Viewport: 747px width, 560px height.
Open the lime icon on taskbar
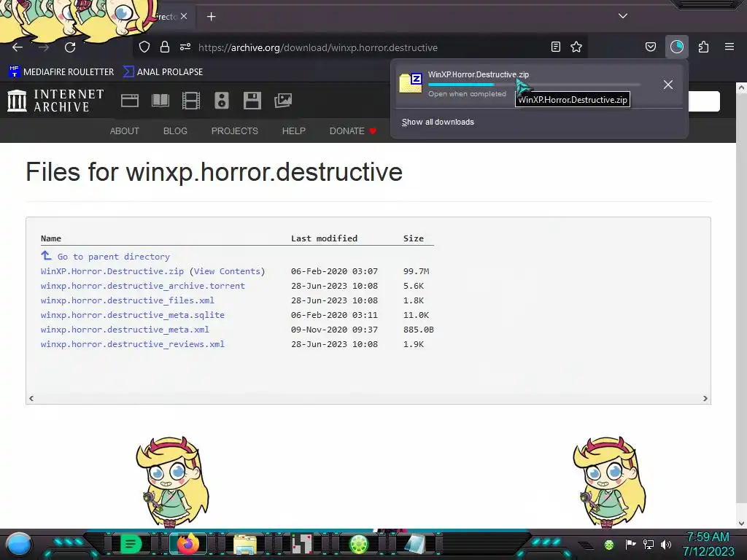pos(359,544)
